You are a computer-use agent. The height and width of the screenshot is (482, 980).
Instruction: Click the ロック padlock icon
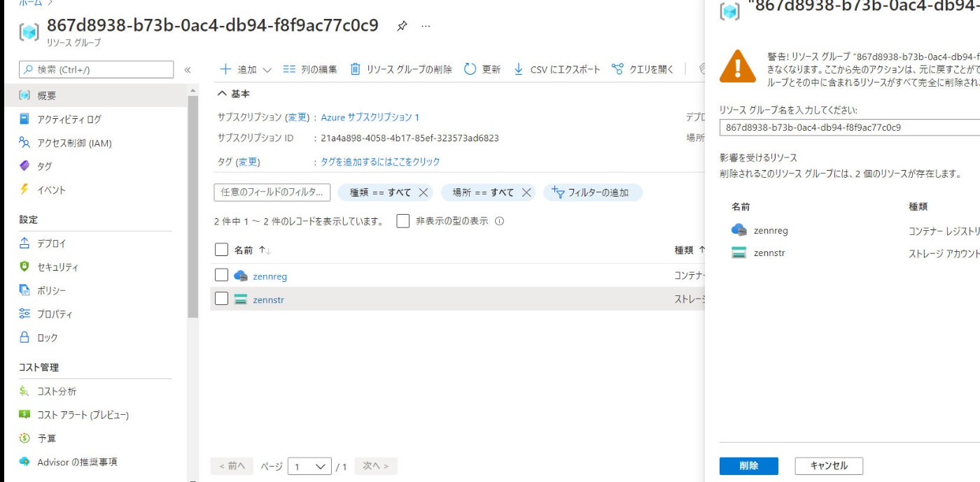pos(24,337)
